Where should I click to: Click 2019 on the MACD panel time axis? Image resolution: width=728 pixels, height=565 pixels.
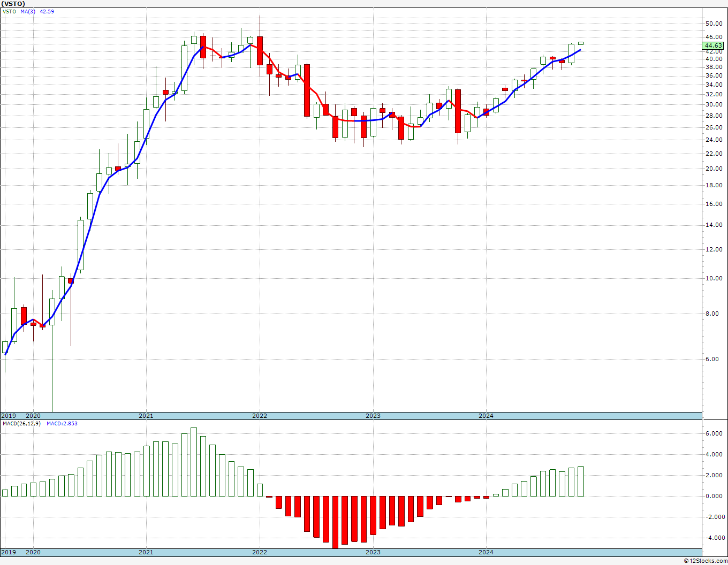coord(8,552)
